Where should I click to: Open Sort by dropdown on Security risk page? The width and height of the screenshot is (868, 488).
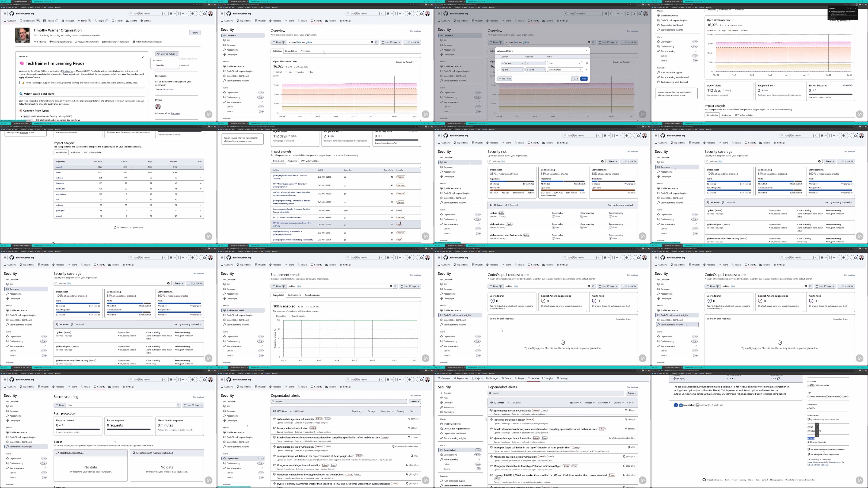(621, 205)
